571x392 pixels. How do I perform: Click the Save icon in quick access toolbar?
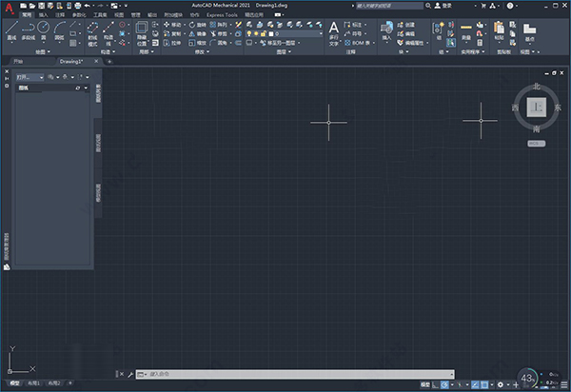tap(42, 6)
